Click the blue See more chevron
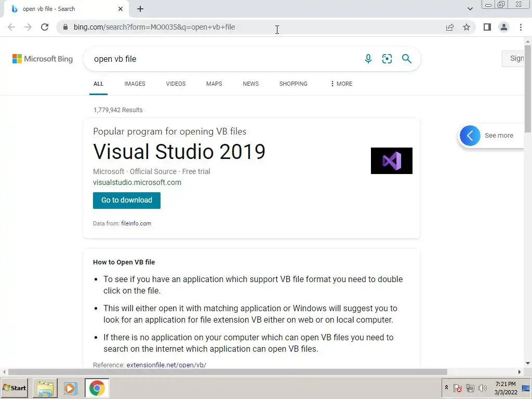This screenshot has height=399, width=532. (x=470, y=136)
